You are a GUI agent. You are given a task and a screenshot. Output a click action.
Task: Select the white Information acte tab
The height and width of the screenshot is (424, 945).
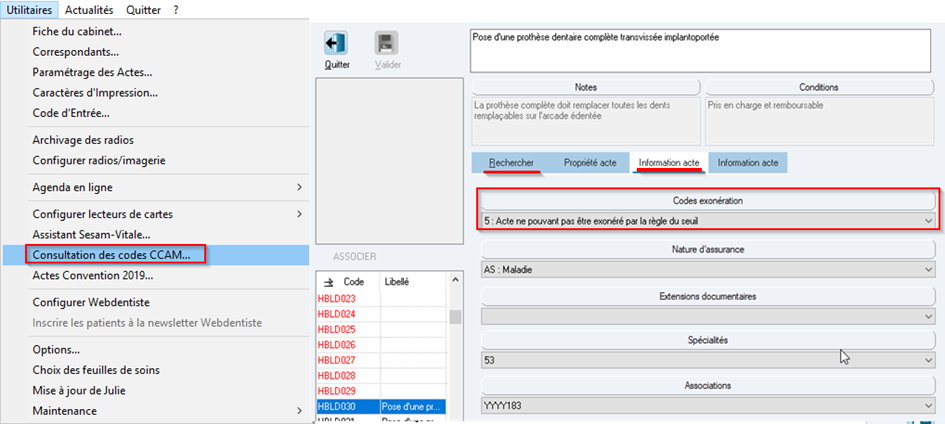(x=669, y=163)
